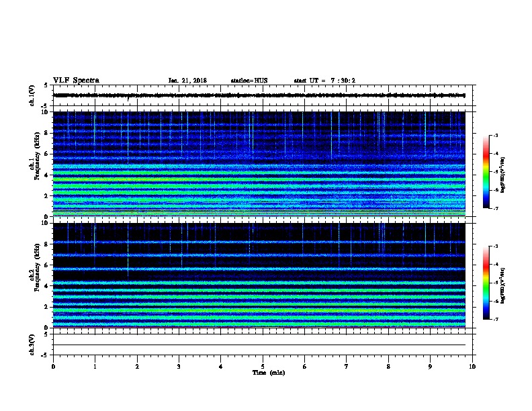
Task: Click the ch.2 color bar's log(PSD) label
Action: 502,286
